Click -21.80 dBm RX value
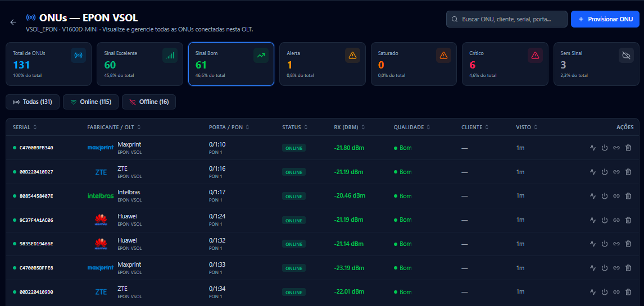This screenshot has height=306, width=644. (x=349, y=147)
